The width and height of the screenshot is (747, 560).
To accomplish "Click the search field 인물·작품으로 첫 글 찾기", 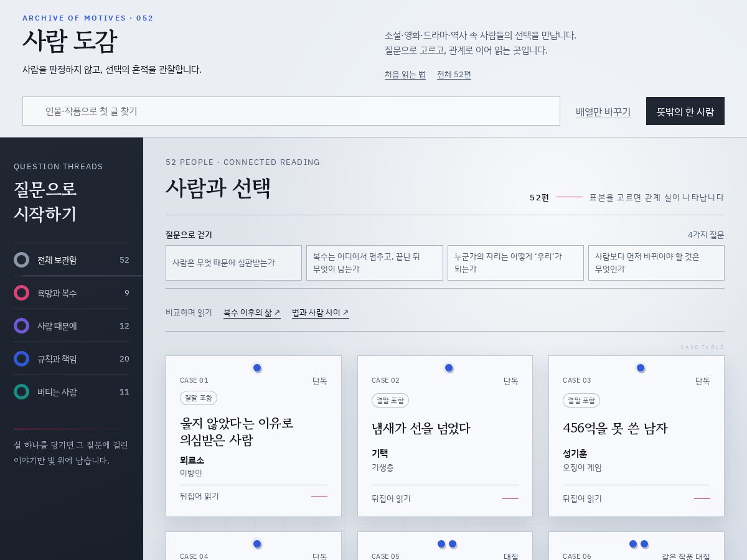I will click(291, 111).
